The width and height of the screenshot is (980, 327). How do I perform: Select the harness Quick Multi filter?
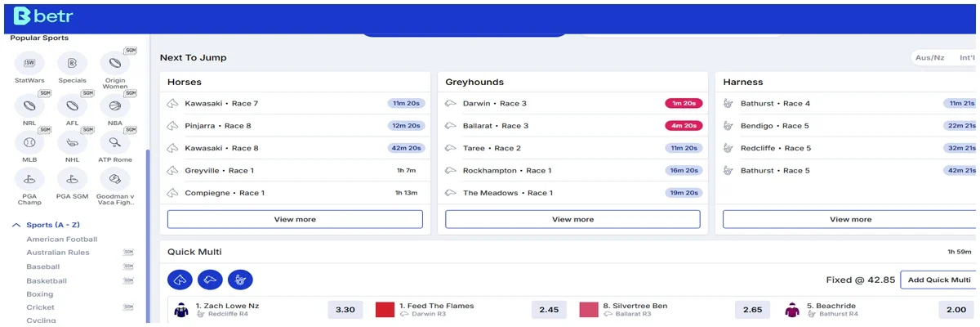coord(240,280)
